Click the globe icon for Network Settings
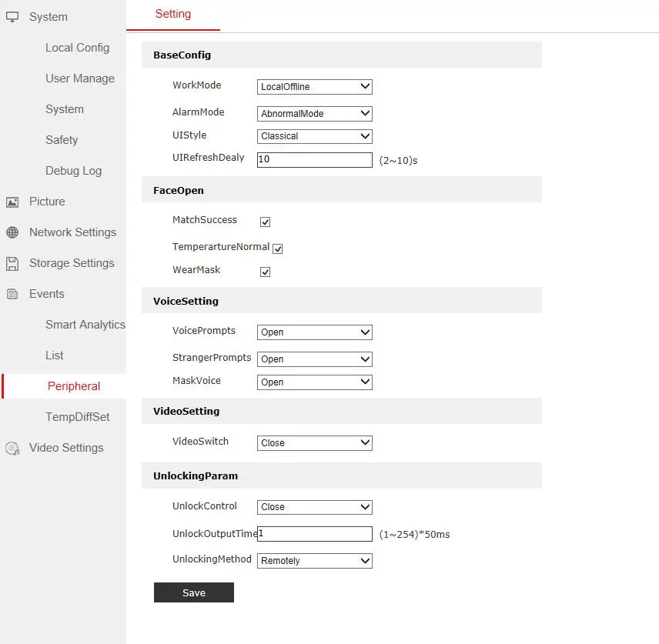The image size is (659, 644). coord(12,232)
